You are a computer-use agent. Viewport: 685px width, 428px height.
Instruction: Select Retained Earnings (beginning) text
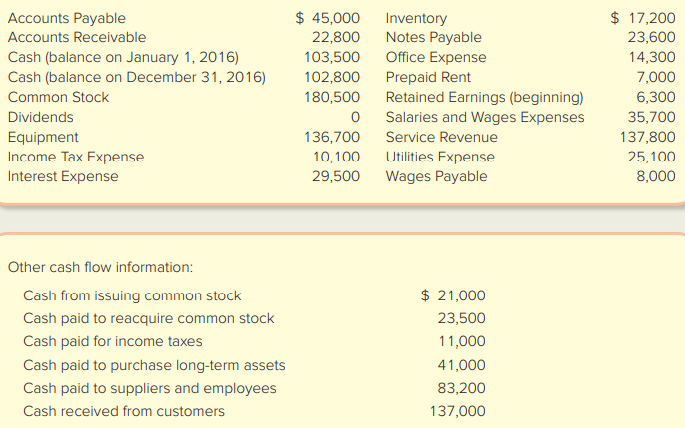tap(484, 97)
